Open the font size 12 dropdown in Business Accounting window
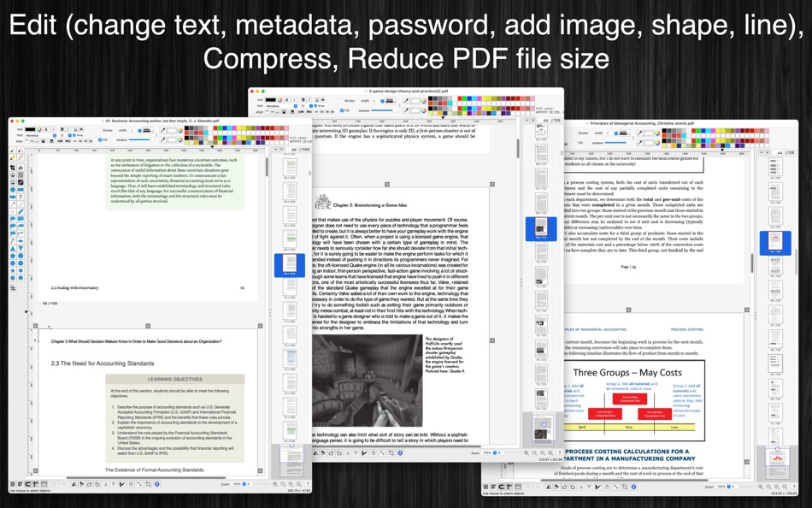 (65, 135)
